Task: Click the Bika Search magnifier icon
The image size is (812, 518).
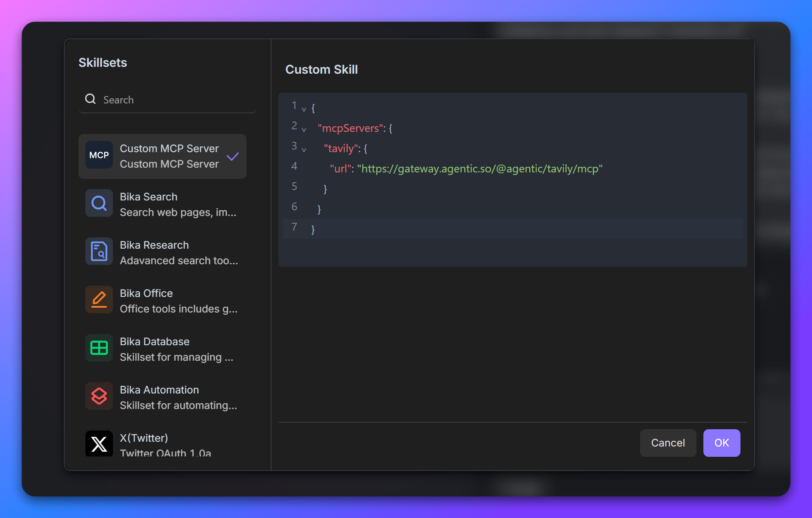Action: (x=99, y=203)
